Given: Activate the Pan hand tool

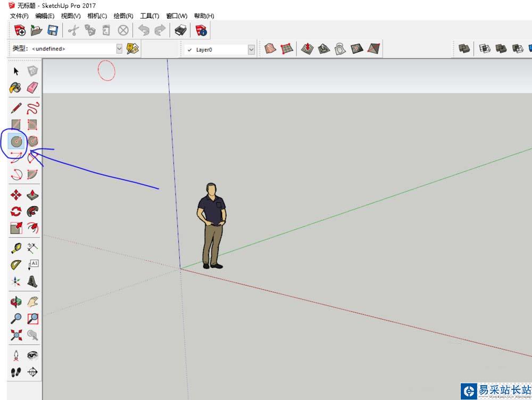Looking at the screenshot, I should 33,302.
